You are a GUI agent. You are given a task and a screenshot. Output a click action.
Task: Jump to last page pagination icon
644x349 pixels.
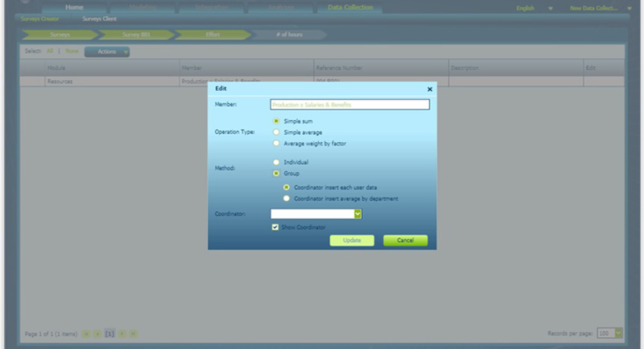point(133,334)
